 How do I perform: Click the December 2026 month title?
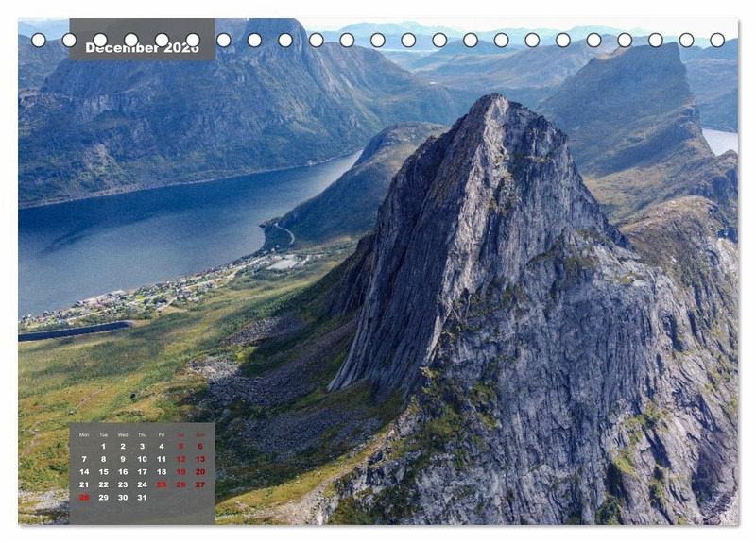click(x=142, y=48)
